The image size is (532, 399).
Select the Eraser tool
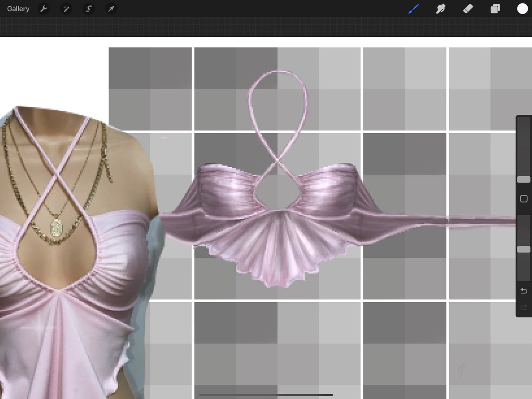(468, 9)
